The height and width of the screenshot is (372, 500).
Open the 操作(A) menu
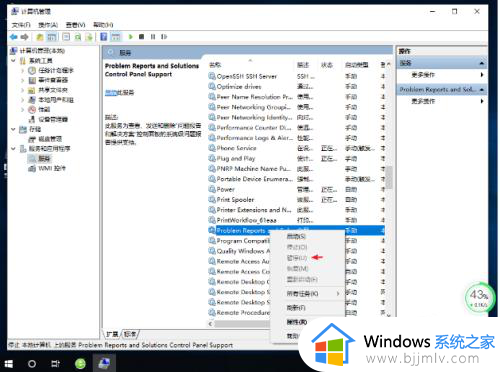point(48,25)
